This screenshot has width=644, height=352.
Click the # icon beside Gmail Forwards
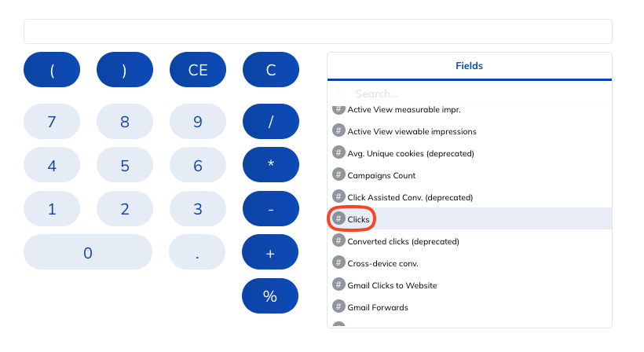338,306
